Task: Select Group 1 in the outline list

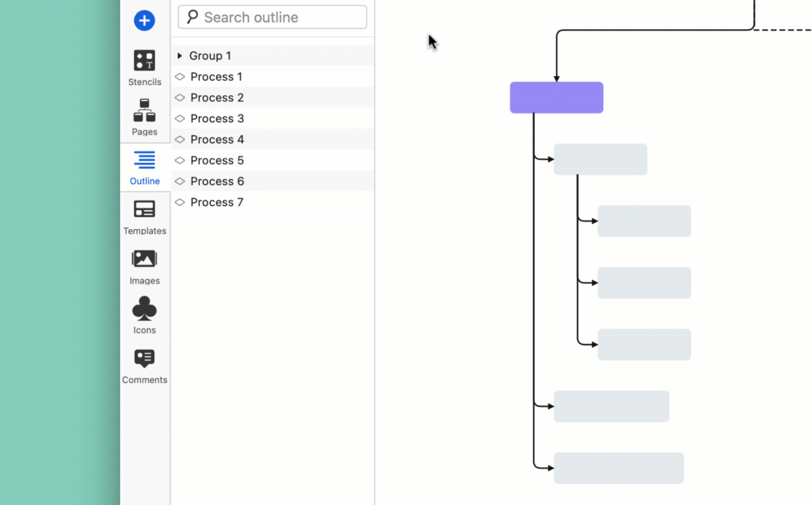Action: 210,55
